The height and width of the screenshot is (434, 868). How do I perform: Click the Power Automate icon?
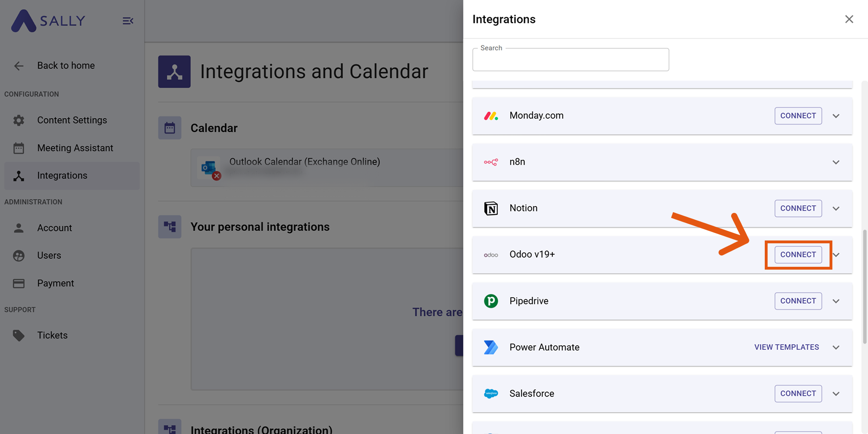[x=490, y=347]
